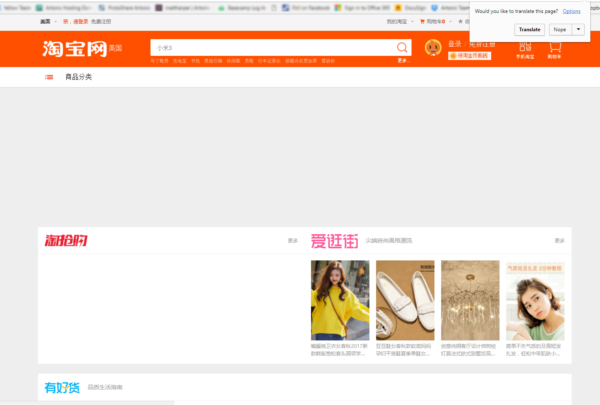Click 更多 link in the 爱逛街 section
Image resolution: width=600 pixels, height=405 pixels.
[x=559, y=240]
